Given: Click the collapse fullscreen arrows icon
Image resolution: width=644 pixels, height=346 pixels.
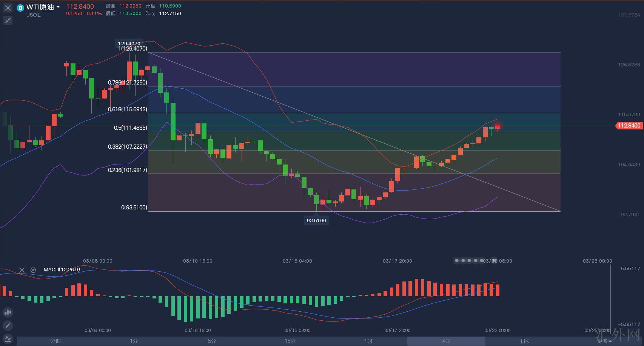Looking at the screenshot, I should [8, 20].
